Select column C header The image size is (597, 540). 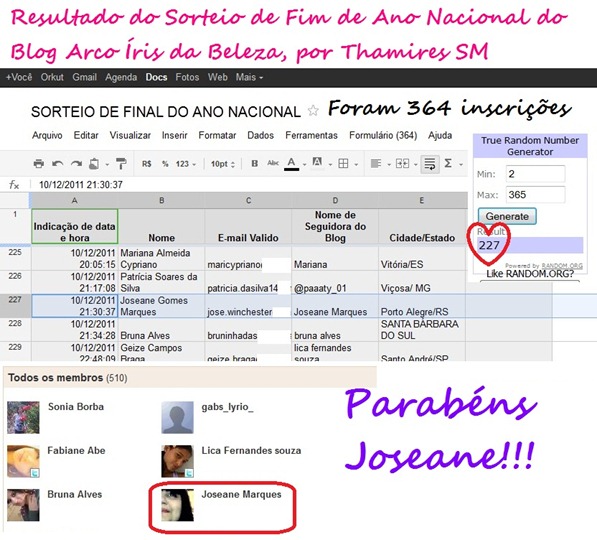248,200
